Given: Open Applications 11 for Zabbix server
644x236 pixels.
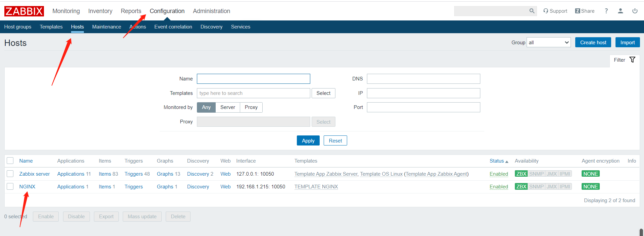Looking at the screenshot, I should coord(71,174).
